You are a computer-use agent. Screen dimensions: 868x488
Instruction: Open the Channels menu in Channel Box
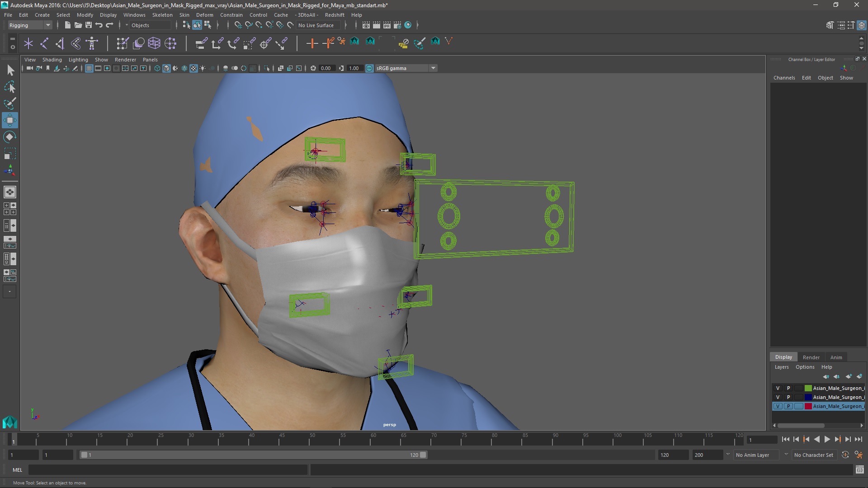click(784, 78)
